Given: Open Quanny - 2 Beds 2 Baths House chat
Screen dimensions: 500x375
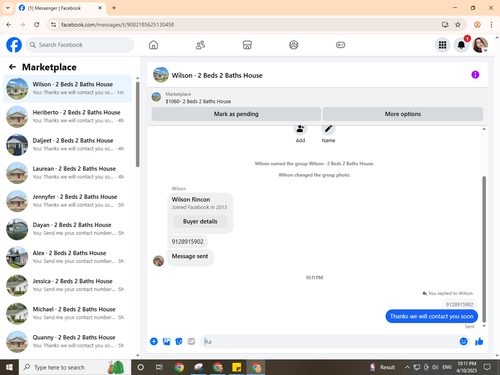Looking at the screenshot, I should click(67, 342).
